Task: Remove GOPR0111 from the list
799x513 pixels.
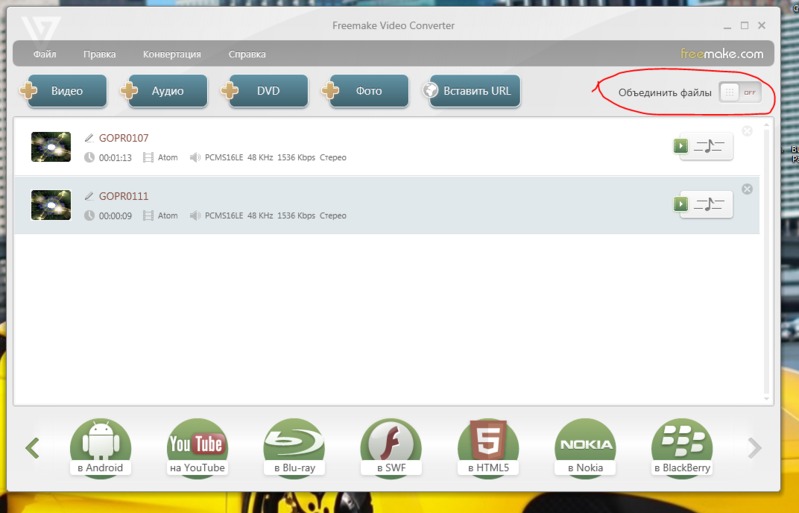Action: (x=747, y=189)
